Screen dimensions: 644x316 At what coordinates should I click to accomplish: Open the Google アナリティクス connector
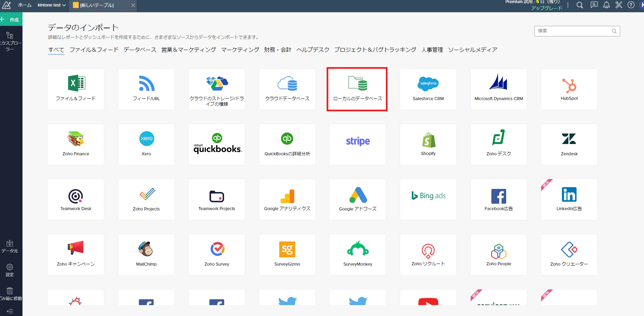coord(287,200)
